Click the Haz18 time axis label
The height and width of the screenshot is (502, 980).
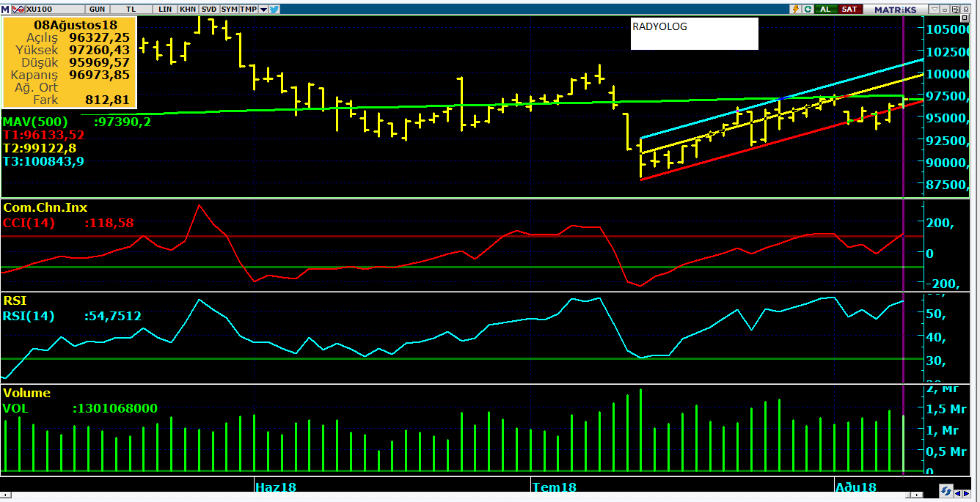pyautogui.click(x=276, y=487)
